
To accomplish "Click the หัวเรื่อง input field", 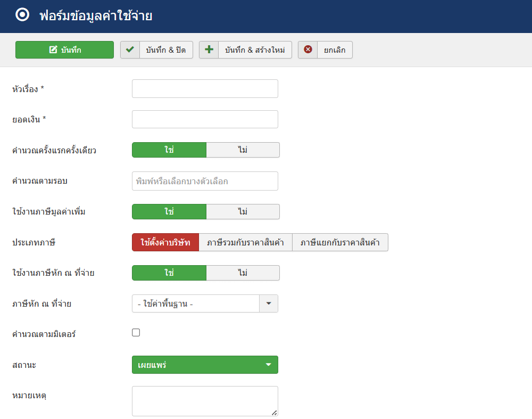I will (x=205, y=88).
